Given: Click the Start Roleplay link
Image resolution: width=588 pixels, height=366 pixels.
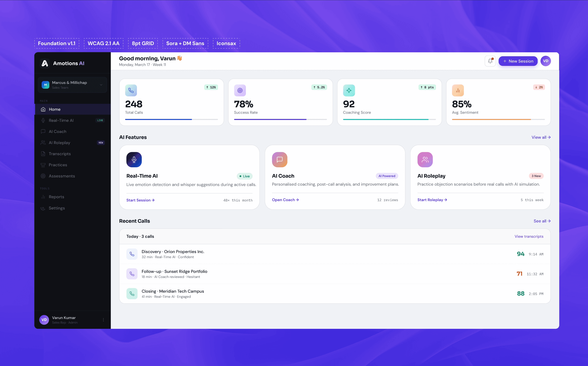Looking at the screenshot, I should tap(432, 200).
